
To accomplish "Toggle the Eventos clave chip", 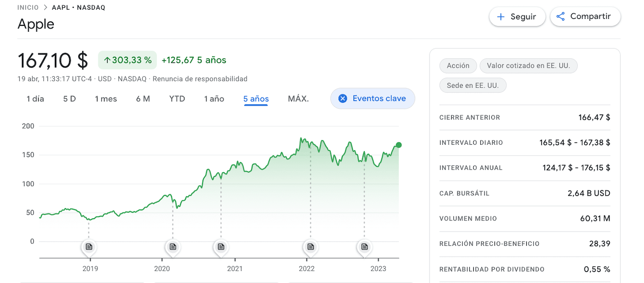I will click(373, 98).
